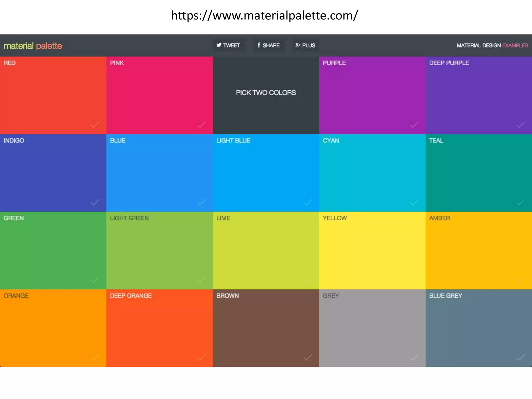Tick the GREY tile checkmark
The height and width of the screenshot is (399, 532).
[x=414, y=357]
